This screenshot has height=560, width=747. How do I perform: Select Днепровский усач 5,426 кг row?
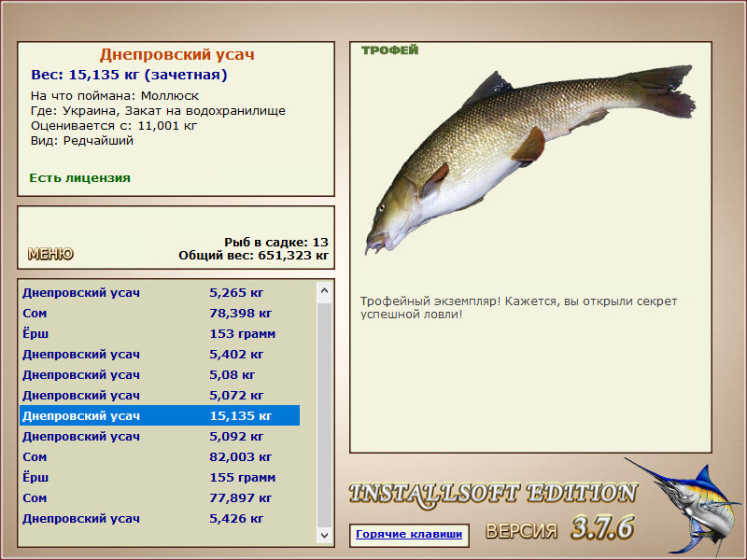coord(160,518)
